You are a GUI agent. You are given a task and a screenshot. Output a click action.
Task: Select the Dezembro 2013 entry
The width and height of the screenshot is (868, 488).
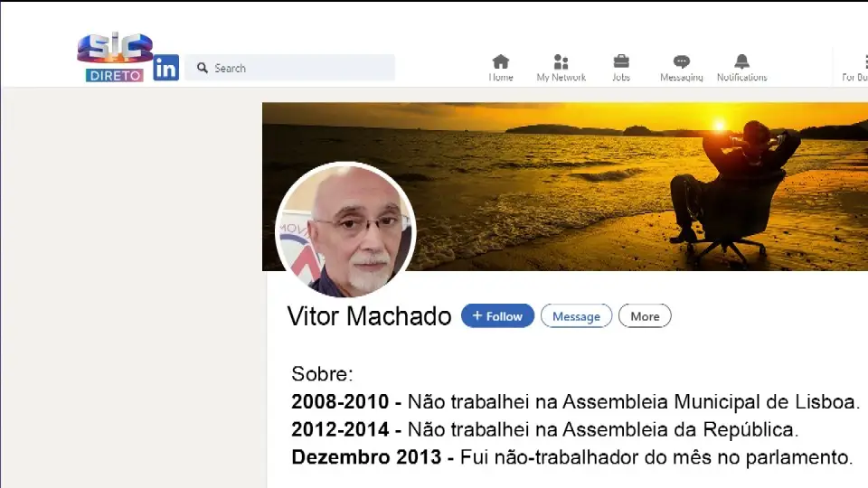coord(571,457)
